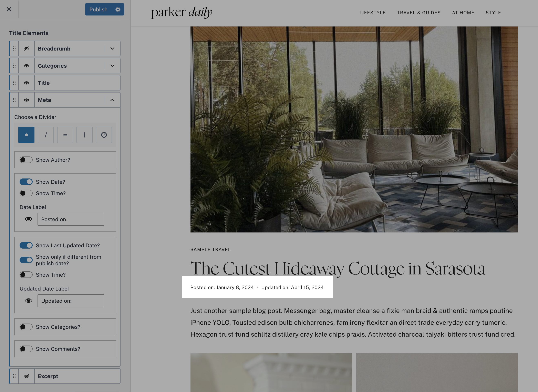Open the Lifestyle menu item
This screenshot has width=538, height=392.
tap(372, 13)
